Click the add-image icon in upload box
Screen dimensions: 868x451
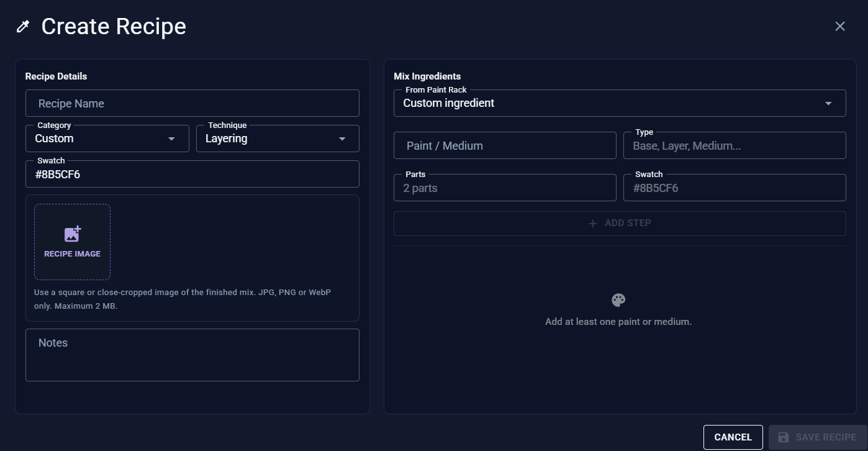click(x=73, y=234)
